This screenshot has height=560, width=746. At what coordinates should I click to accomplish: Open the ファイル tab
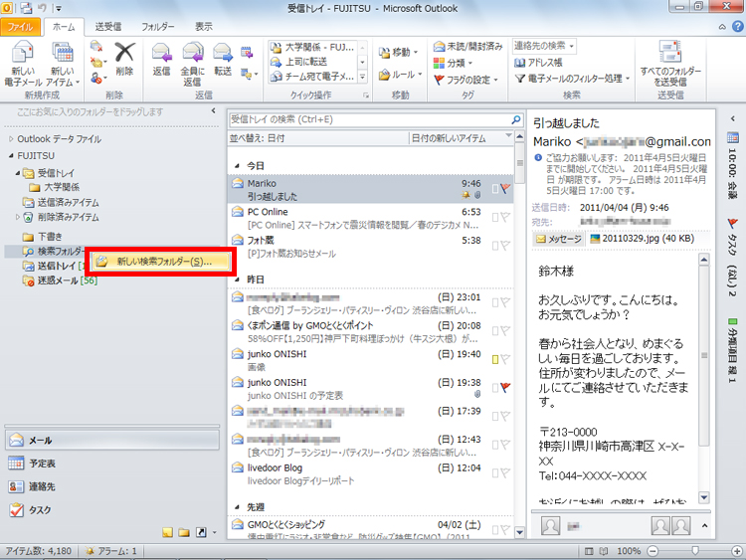[21, 27]
